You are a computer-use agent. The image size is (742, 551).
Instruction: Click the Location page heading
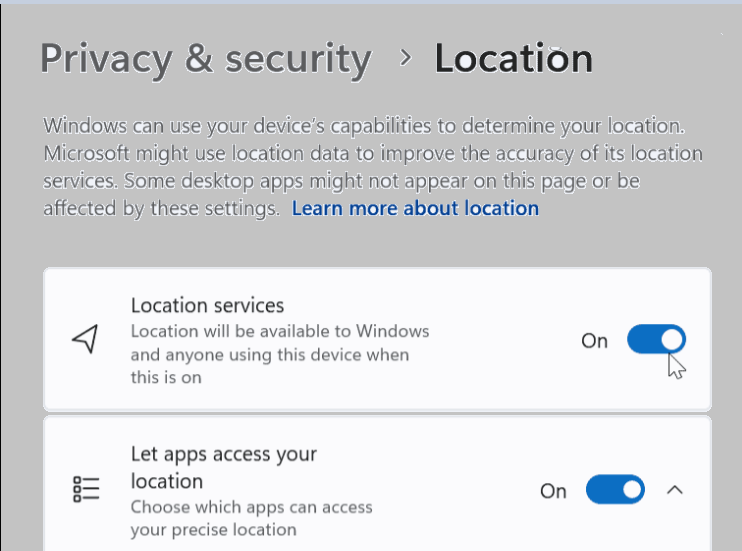[513, 59]
